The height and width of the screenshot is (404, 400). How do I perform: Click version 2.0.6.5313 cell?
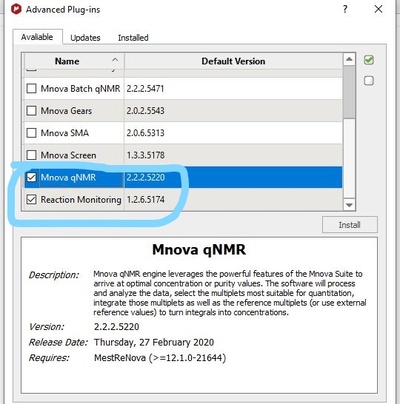(145, 133)
